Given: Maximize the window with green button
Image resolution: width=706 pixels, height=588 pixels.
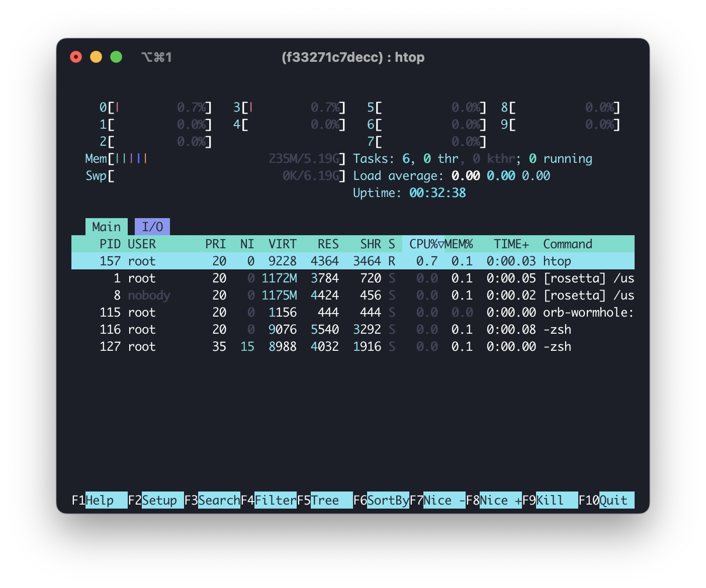Looking at the screenshot, I should [116, 57].
